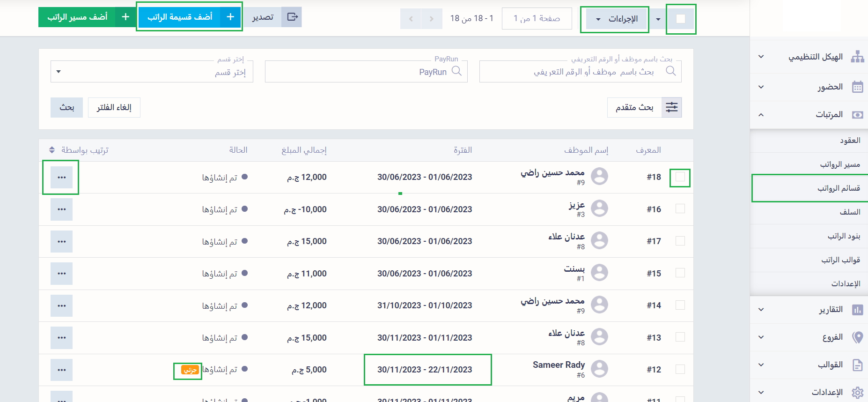The height and width of the screenshot is (402, 868).
Task: Click the plus icon on أضف مسير الراتب
Action: (x=125, y=17)
